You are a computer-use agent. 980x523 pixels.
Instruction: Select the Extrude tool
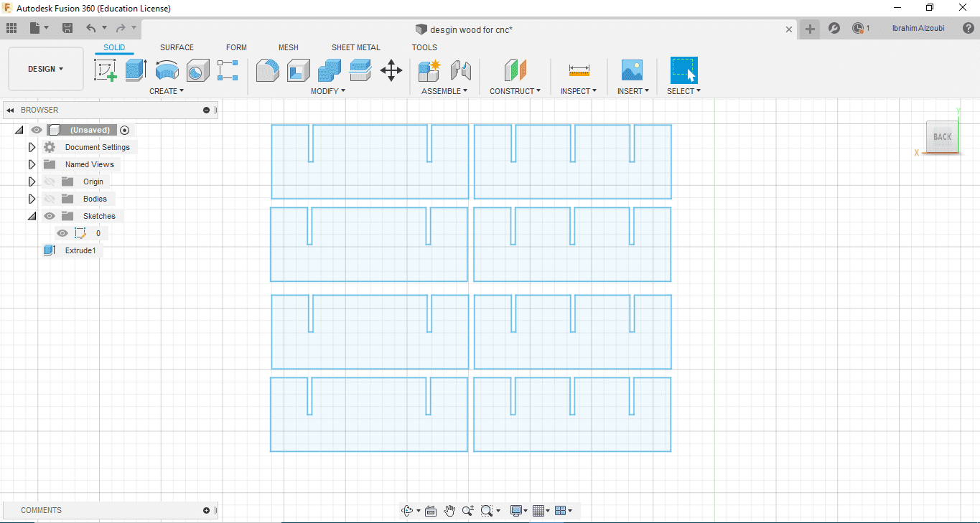click(136, 70)
